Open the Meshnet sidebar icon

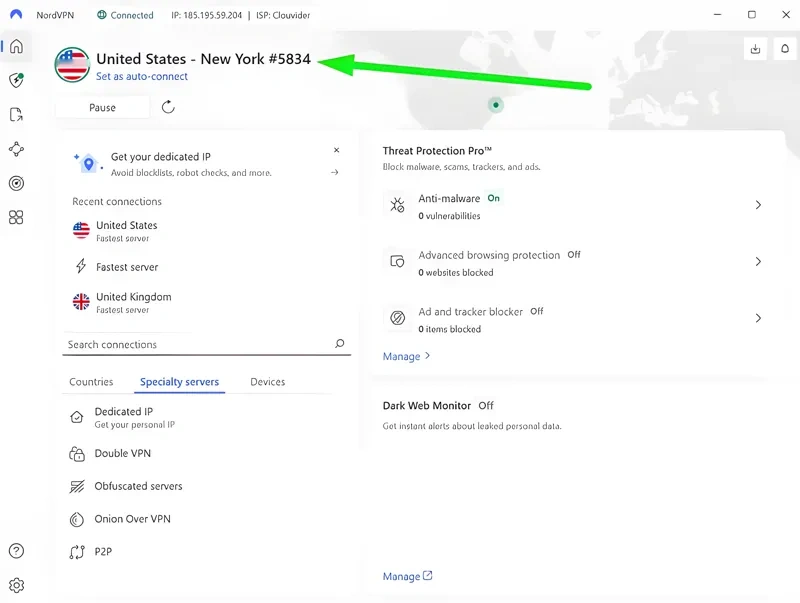[15, 149]
